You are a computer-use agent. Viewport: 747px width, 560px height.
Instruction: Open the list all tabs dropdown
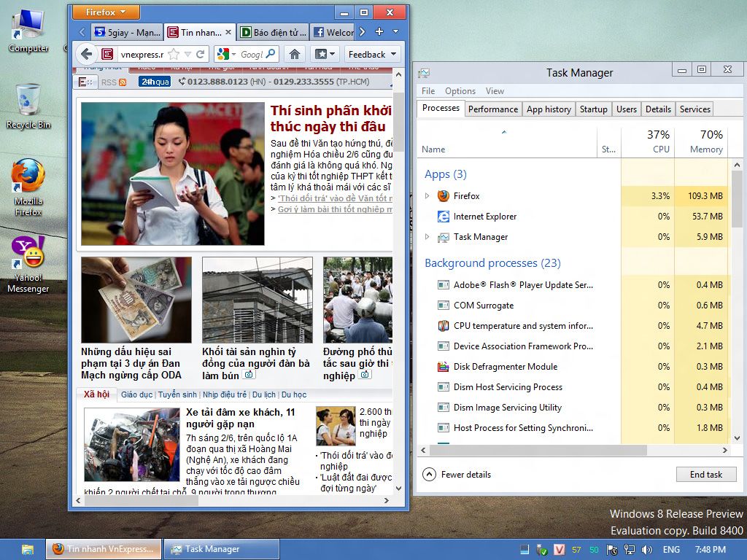click(x=396, y=31)
